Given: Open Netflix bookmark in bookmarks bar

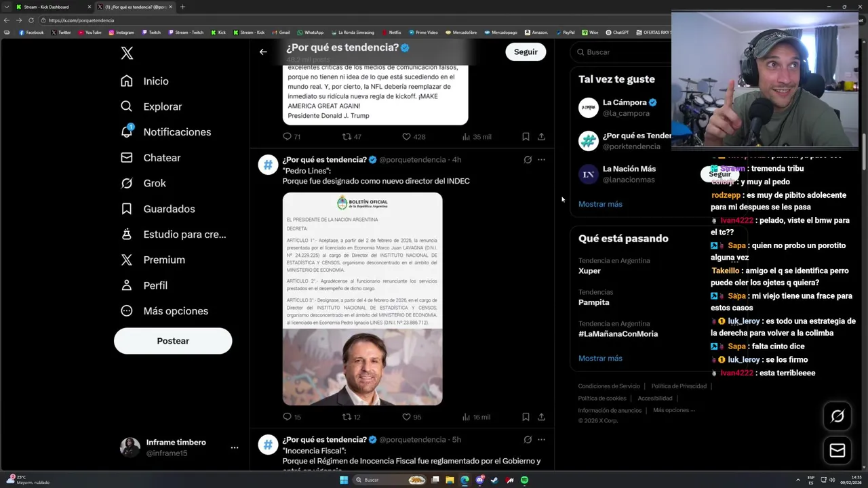Looking at the screenshot, I should coord(391,33).
